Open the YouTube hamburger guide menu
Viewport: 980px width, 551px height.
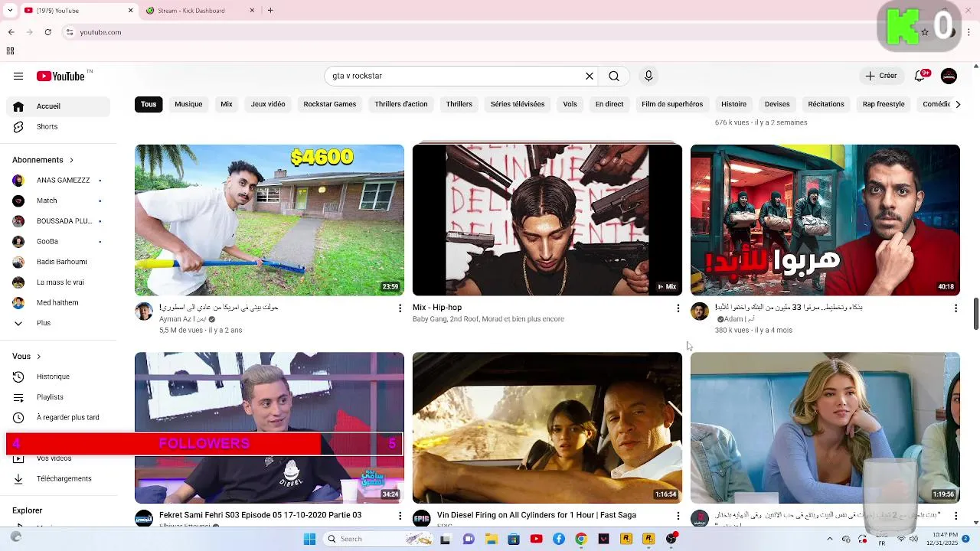18,76
